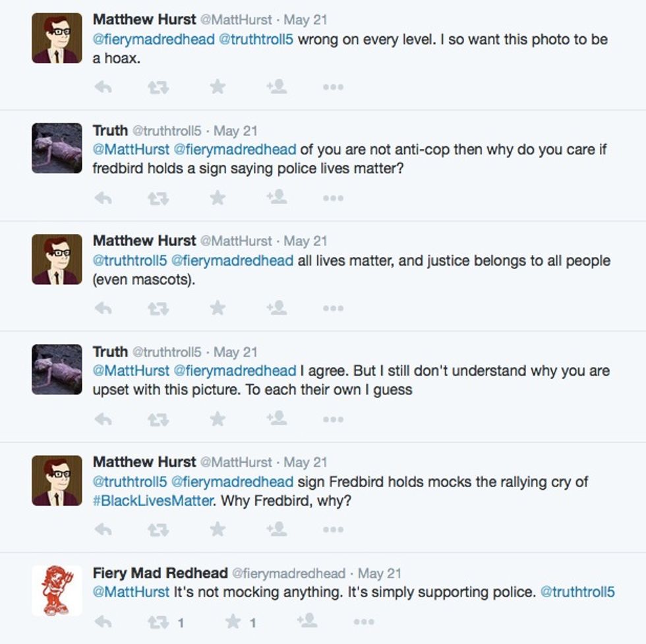Follow user from Truth's 'I agree' tweet
The image size is (646, 644).
coord(277,418)
